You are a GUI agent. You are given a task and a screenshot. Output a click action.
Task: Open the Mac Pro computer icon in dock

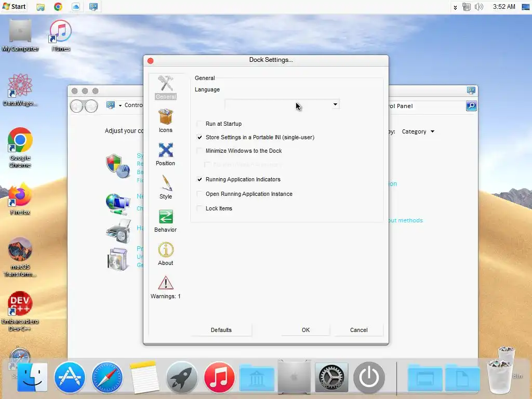point(294,377)
